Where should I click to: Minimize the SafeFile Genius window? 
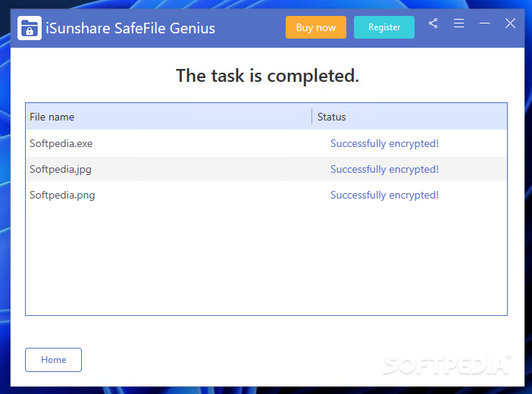tap(484, 23)
